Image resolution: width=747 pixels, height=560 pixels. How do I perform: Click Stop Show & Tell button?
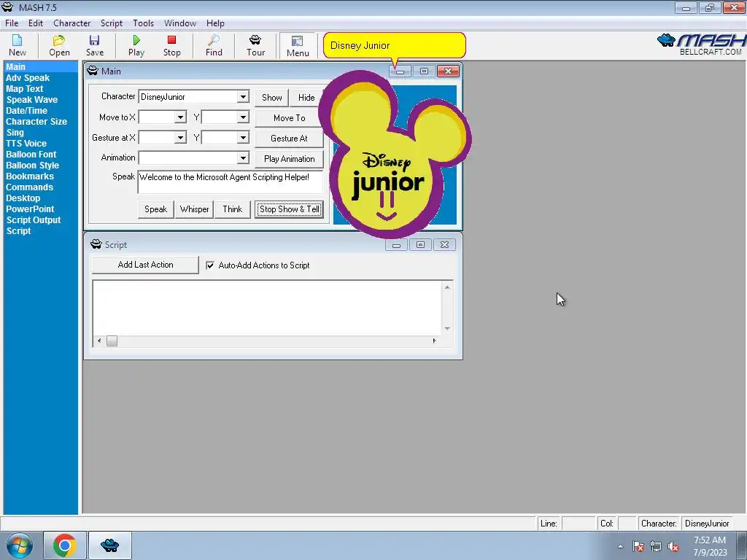click(x=289, y=209)
